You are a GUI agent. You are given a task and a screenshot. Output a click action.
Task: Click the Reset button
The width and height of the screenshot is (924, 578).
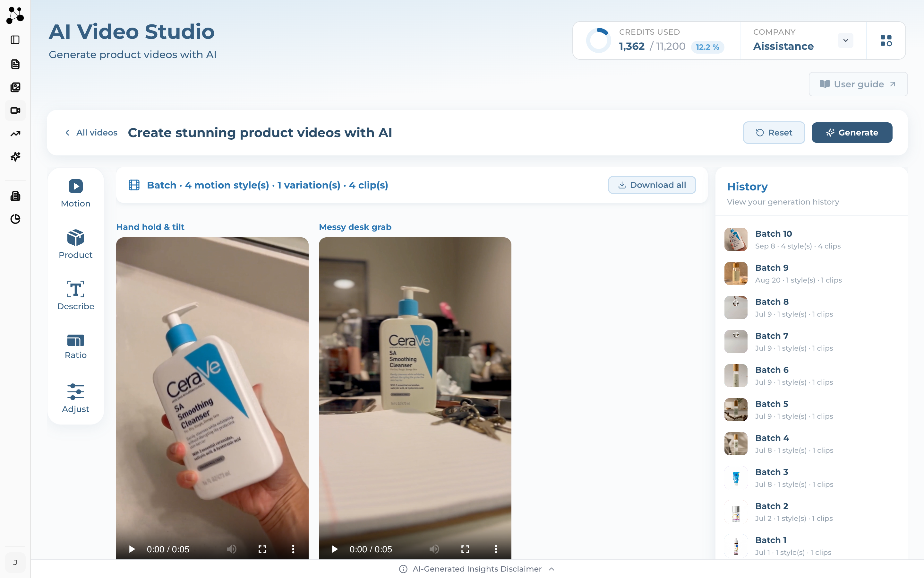click(774, 133)
